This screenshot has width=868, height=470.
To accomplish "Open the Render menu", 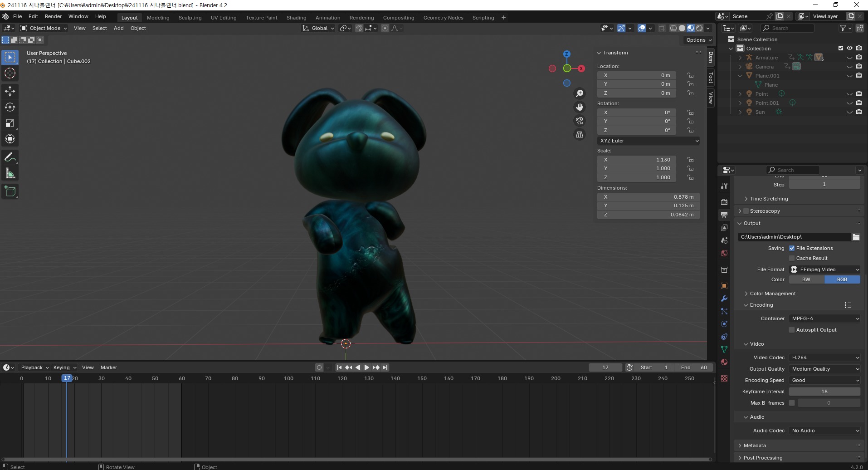I will coord(53,16).
